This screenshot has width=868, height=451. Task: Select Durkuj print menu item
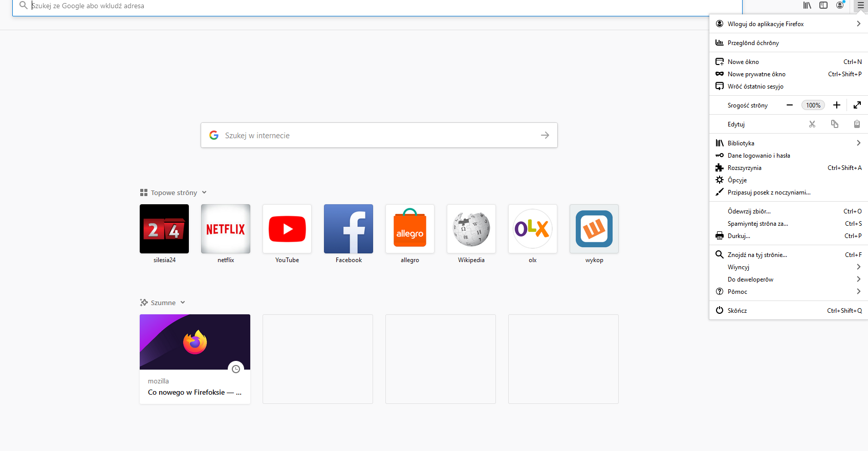[x=788, y=236]
